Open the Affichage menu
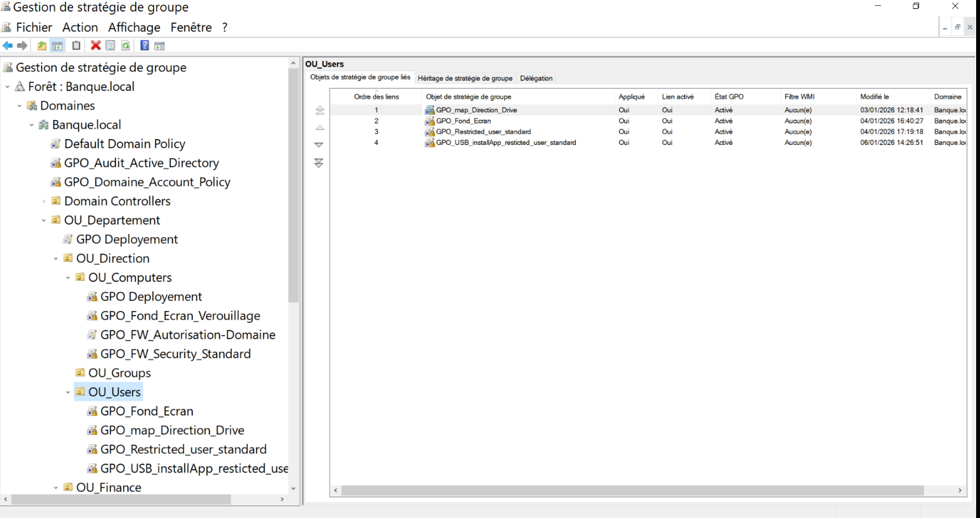 (135, 28)
